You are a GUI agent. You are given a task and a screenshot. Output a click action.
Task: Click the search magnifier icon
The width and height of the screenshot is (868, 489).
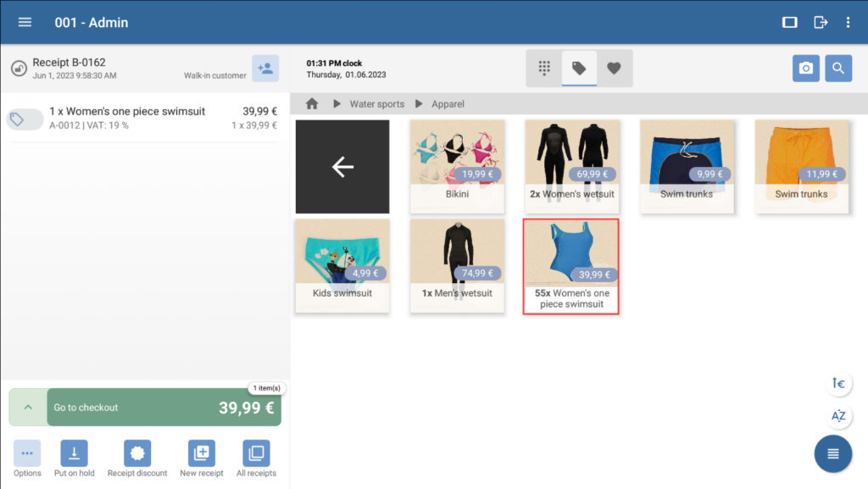(837, 69)
